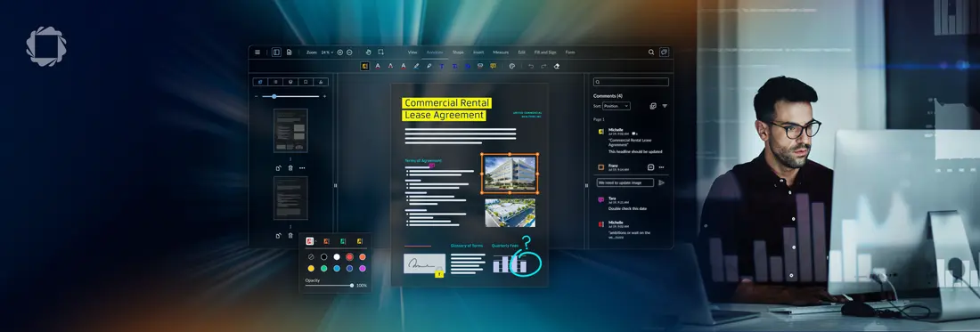The width and height of the screenshot is (980, 332).
Task: Select the Pan hand tool
Action: click(x=368, y=53)
